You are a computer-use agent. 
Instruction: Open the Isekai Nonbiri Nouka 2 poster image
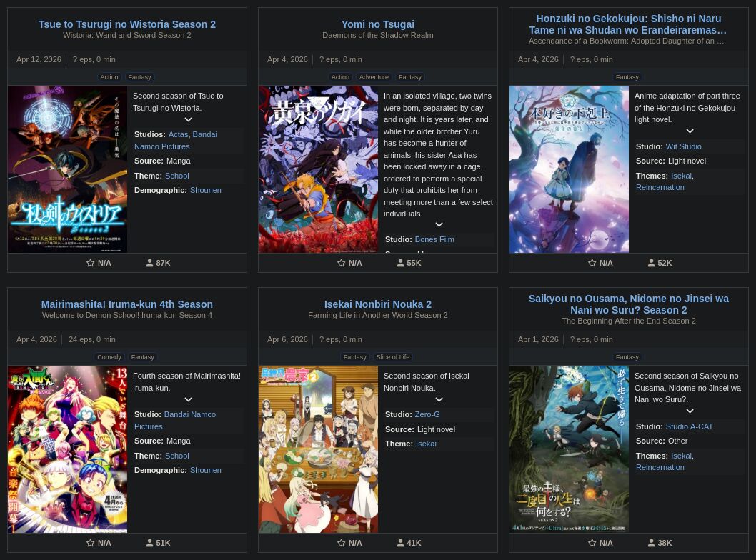point(318,449)
